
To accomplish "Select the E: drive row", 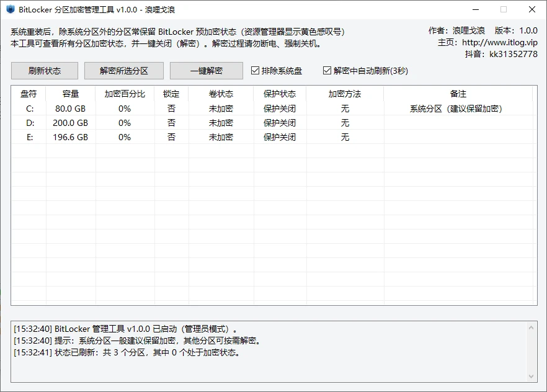I will pyautogui.click(x=272, y=137).
